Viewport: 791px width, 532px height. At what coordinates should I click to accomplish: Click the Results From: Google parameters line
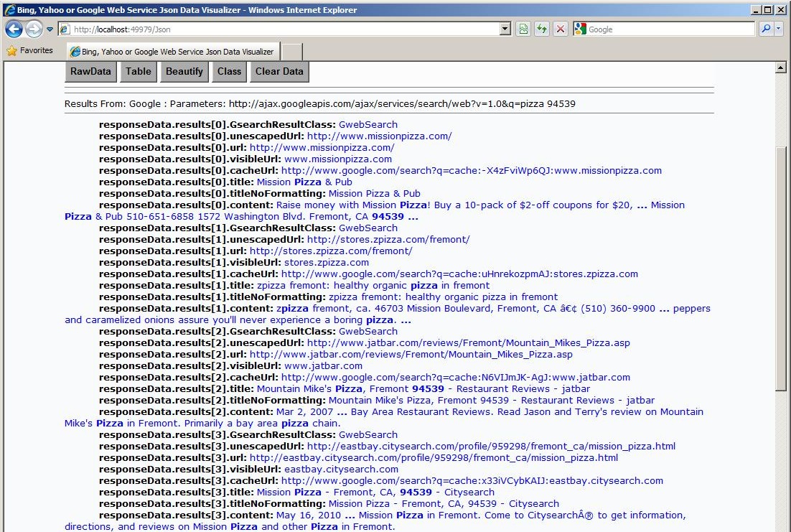coord(320,104)
